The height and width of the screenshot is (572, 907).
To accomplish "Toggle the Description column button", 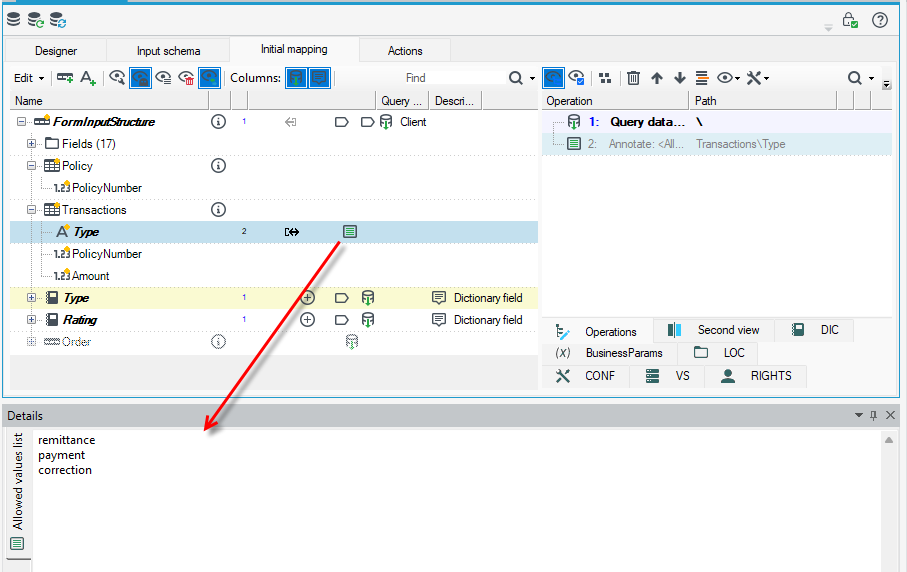I will click(x=319, y=78).
